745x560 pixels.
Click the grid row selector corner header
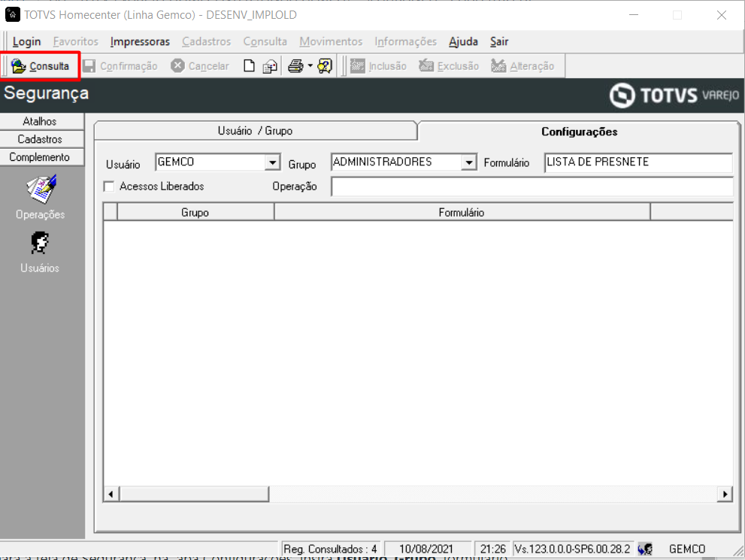pos(111,212)
